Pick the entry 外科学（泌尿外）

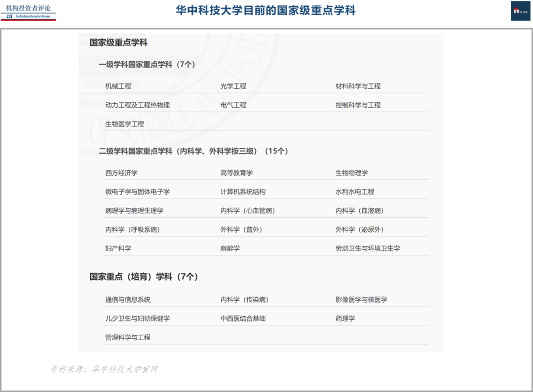point(360,230)
